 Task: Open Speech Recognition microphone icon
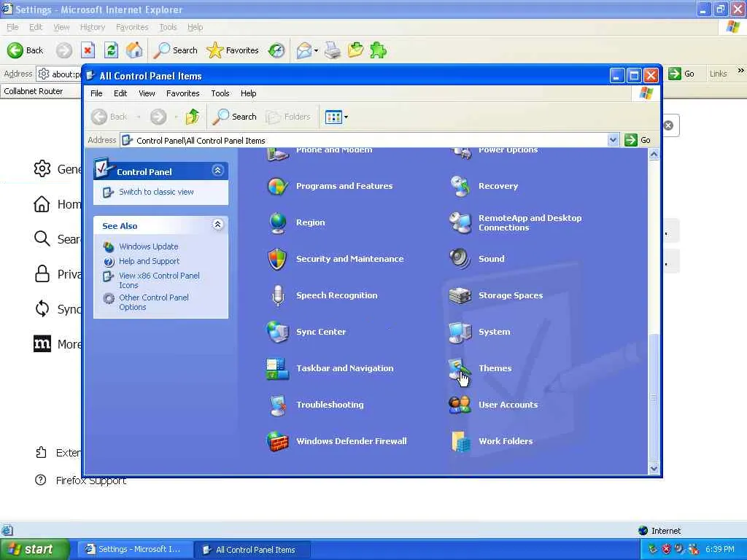point(277,296)
